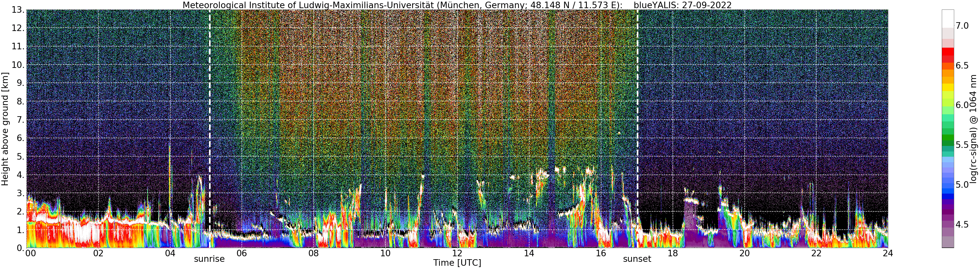Screen dimensions: 980x269
Task: Click the bright red band in the colorbar
Action: (x=948, y=52)
